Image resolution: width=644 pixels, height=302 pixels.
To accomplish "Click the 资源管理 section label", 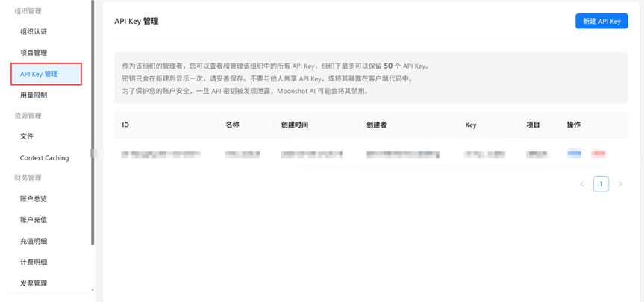I will pyautogui.click(x=28, y=116).
